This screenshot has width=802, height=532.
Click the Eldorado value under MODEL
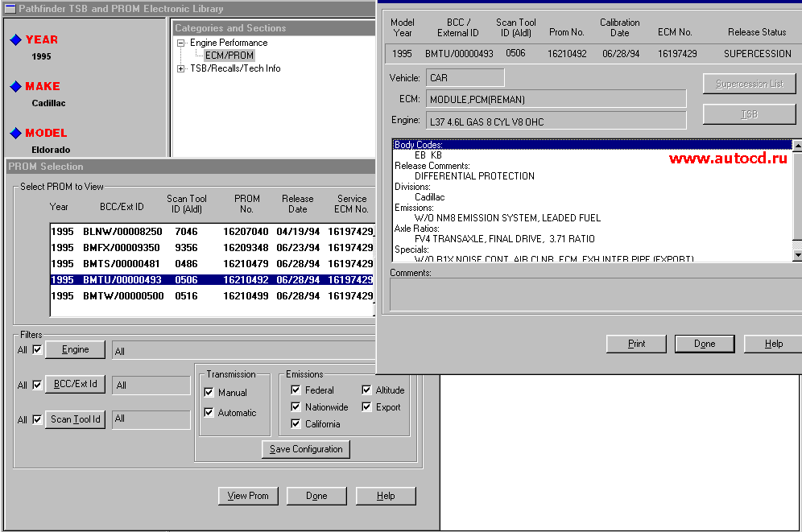(x=51, y=150)
